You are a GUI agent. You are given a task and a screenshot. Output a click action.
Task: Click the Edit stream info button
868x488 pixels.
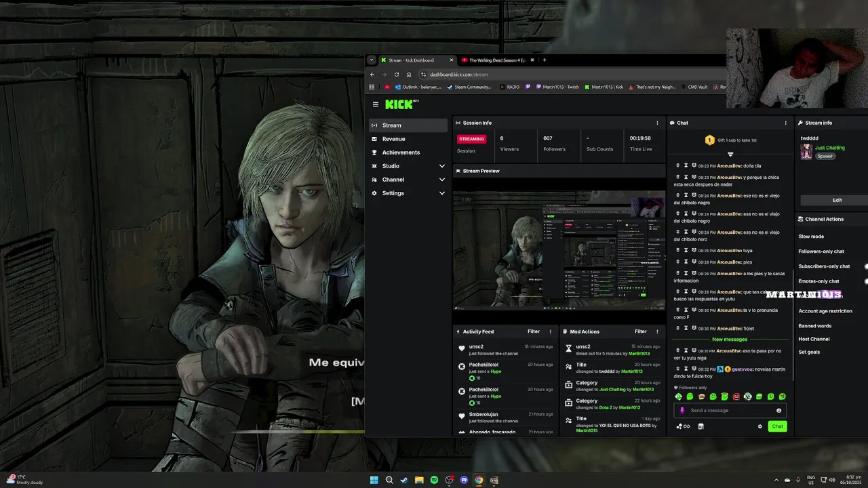pos(837,200)
